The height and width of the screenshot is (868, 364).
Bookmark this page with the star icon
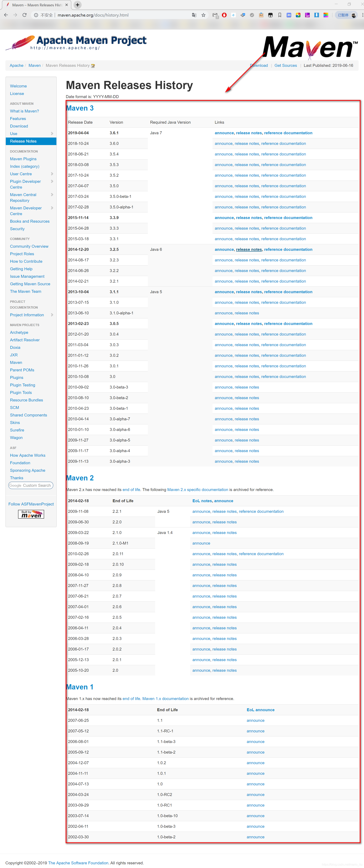pos(203,15)
